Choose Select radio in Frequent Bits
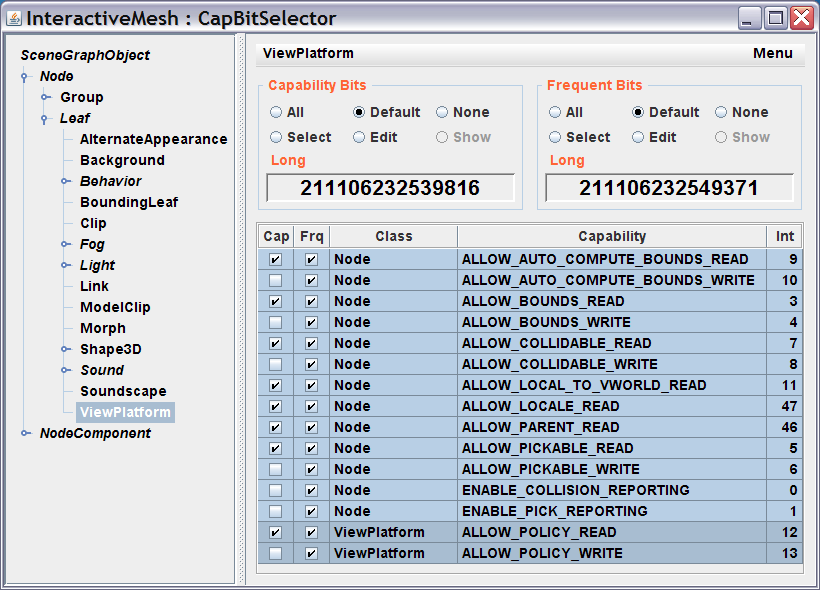 (556, 138)
